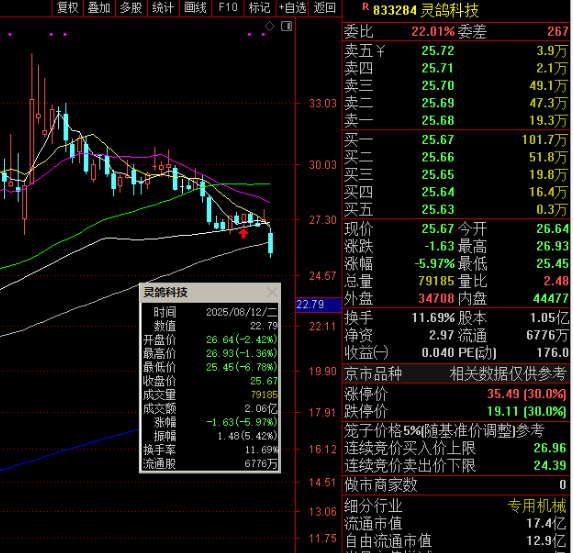The width and height of the screenshot is (573, 553).
Task: Click the 涨停价 35.49 value
Action: click(x=526, y=394)
